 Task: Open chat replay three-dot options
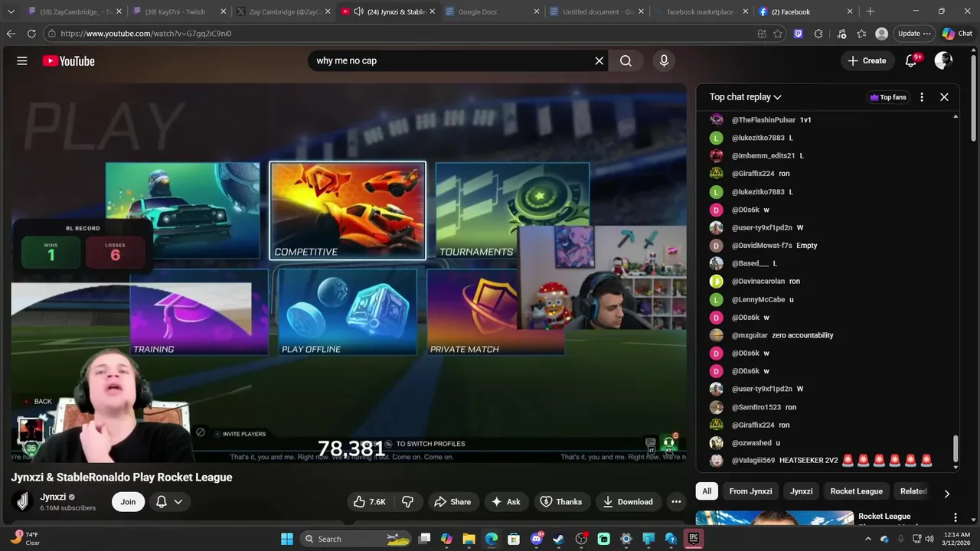pos(922,97)
